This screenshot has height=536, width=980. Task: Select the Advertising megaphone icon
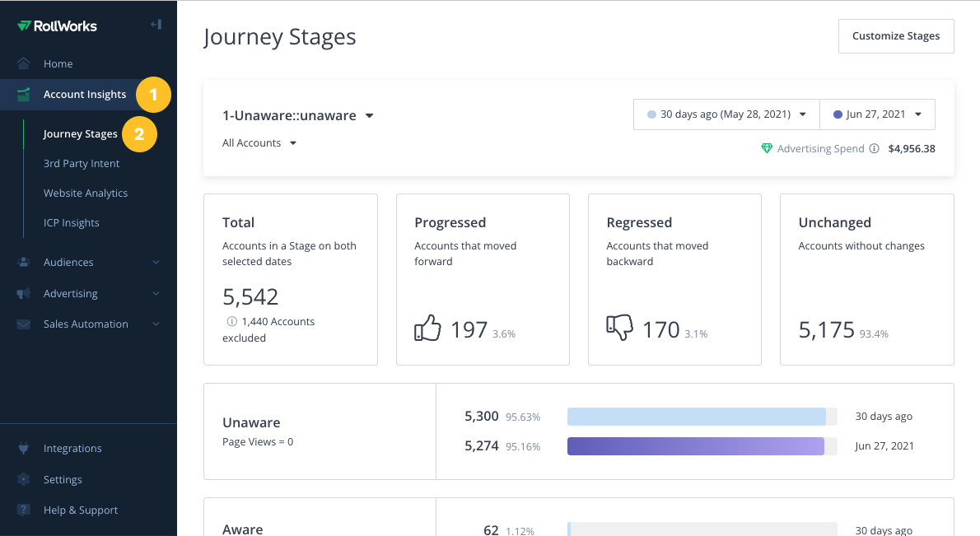26,293
